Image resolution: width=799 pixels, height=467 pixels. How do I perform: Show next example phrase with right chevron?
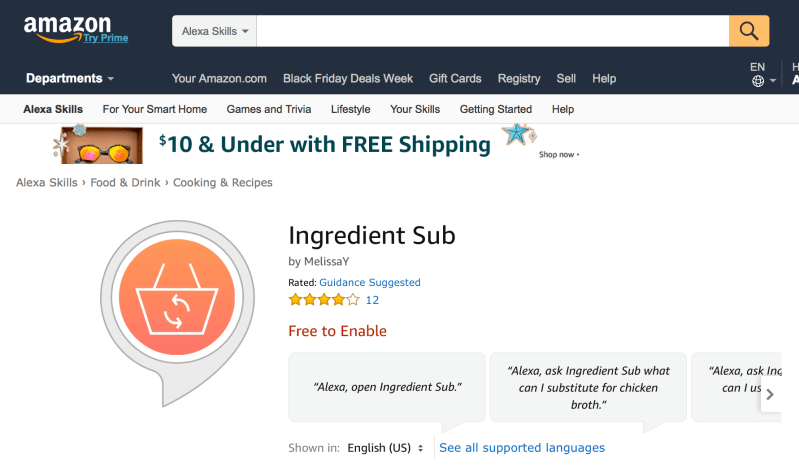(770, 394)
